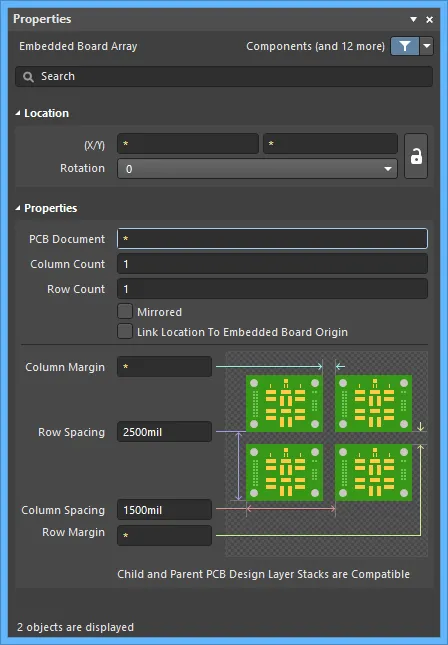Click the selection filter funnel icon
The height and width of the screenshot is (645, 448).
[x=404, y=46]
